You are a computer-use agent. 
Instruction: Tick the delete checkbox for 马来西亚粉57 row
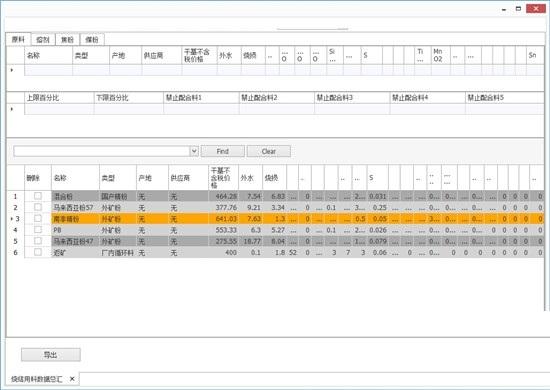click(x=38, y=207)
